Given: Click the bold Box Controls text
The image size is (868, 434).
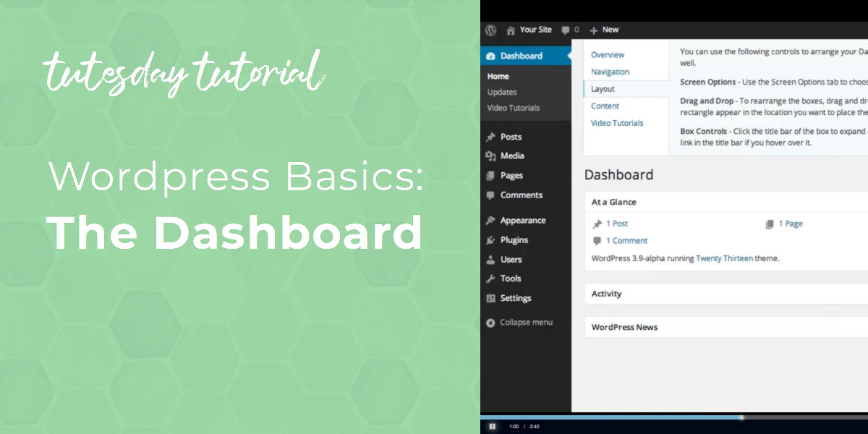Looking at the screenshot, I should pos(705,132).
